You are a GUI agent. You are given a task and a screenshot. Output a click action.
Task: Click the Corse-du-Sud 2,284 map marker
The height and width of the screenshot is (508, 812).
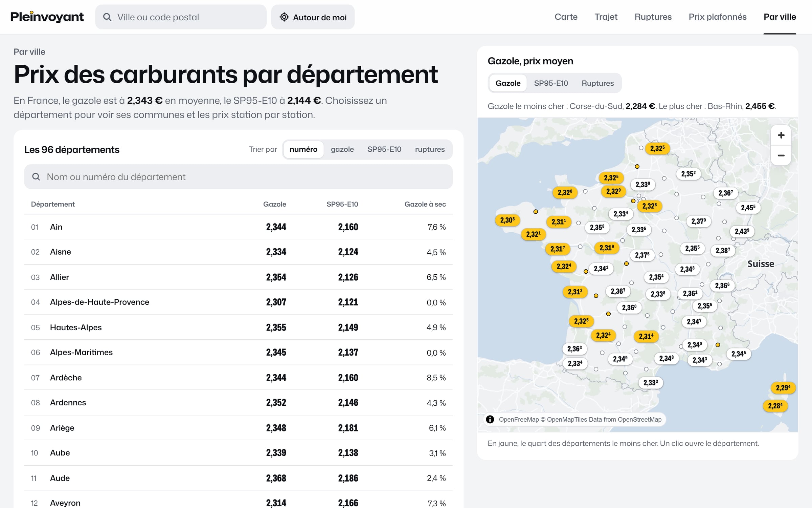(x=775, y=406)
